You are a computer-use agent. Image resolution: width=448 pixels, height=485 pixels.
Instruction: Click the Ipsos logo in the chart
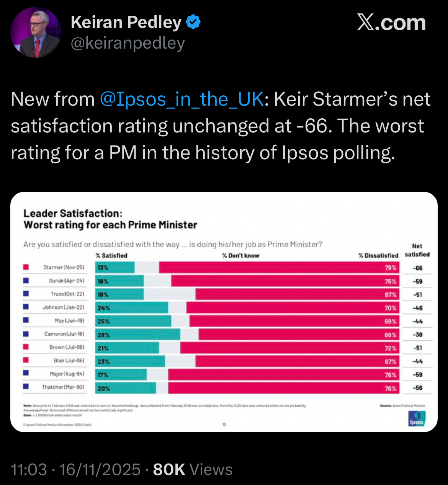point(417,418)
